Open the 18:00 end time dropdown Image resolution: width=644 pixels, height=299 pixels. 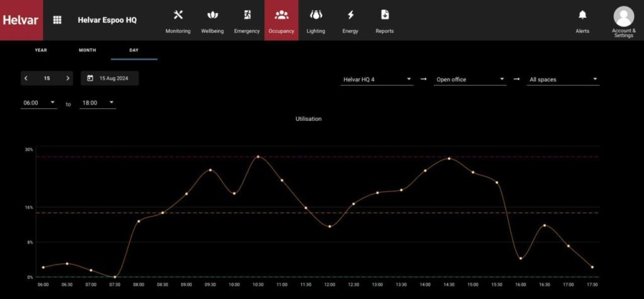click(97, 103)
